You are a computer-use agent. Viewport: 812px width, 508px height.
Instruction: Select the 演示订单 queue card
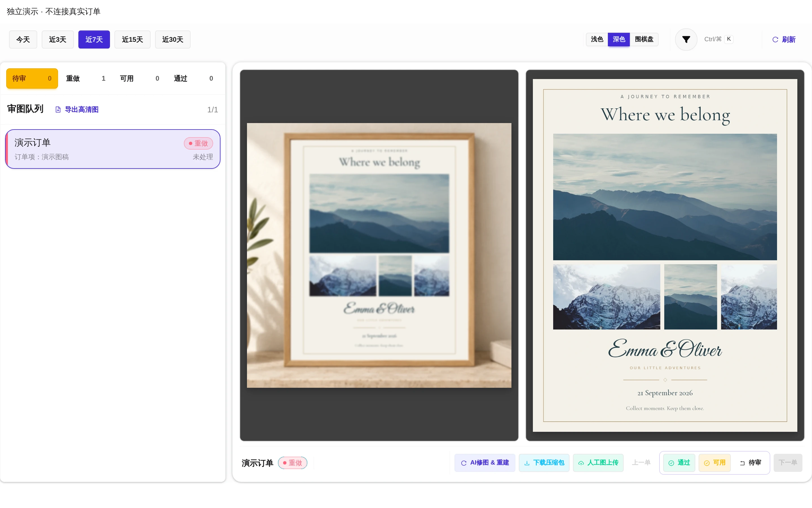pos(113,149)
